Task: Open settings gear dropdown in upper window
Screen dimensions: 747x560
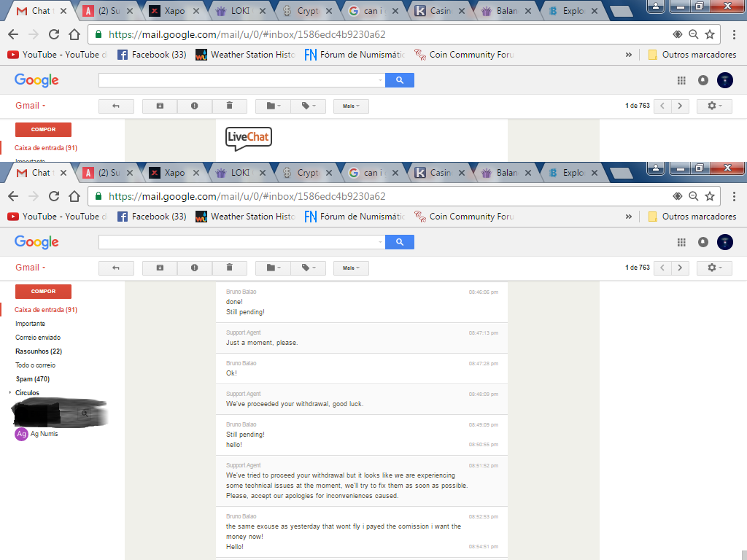Action: pos(714,106)
